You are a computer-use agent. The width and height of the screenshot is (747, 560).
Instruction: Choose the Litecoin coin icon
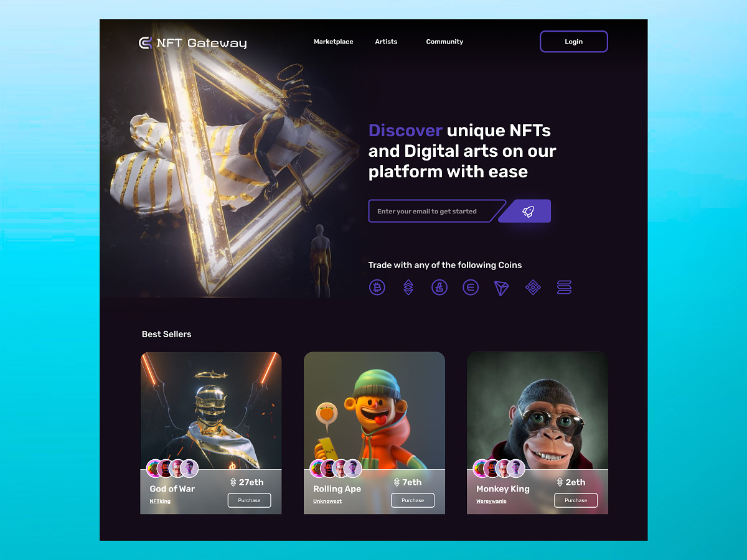(x=439, y=287)
